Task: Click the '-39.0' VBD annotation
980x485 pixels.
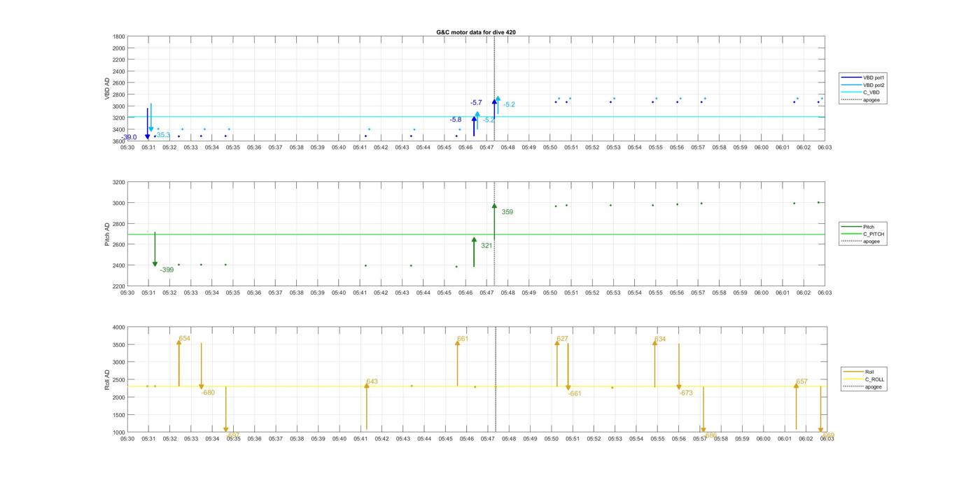Action: [129, 137]
